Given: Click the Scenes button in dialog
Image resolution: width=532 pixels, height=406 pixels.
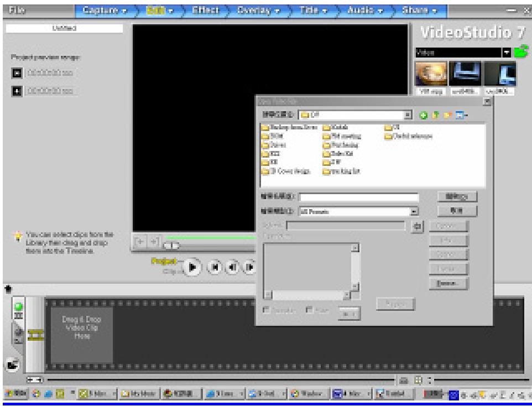Looking at the screenshot, I should [x=448, y=254].
